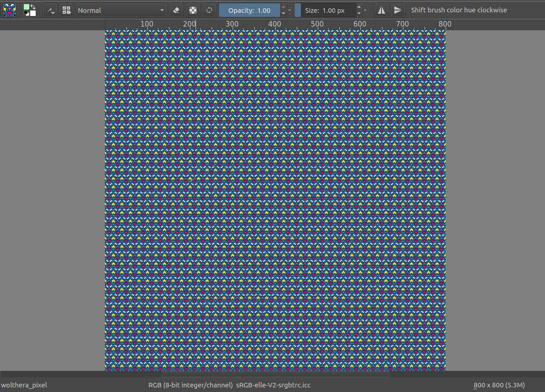Activate horizontal mirror painting

381,10
